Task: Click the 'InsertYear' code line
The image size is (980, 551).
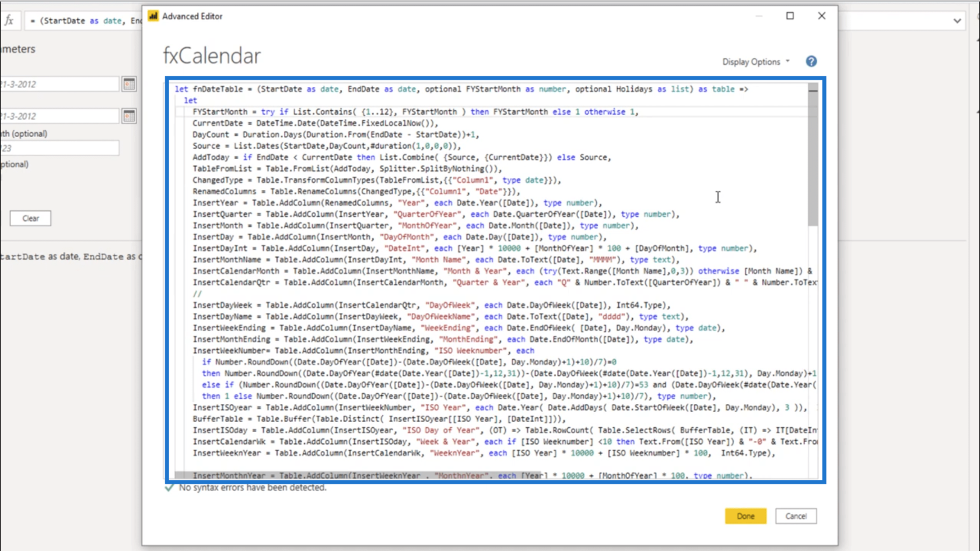Action: coord(397,203)
